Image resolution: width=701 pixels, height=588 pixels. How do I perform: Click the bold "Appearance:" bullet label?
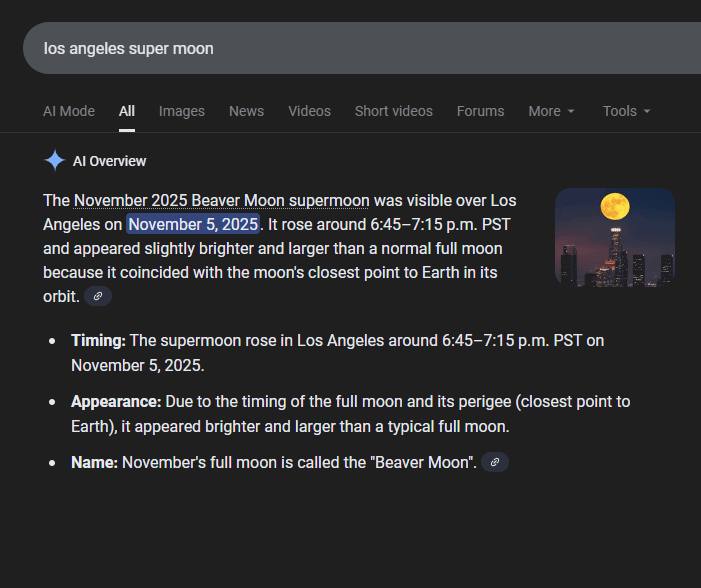coord(115,402)
